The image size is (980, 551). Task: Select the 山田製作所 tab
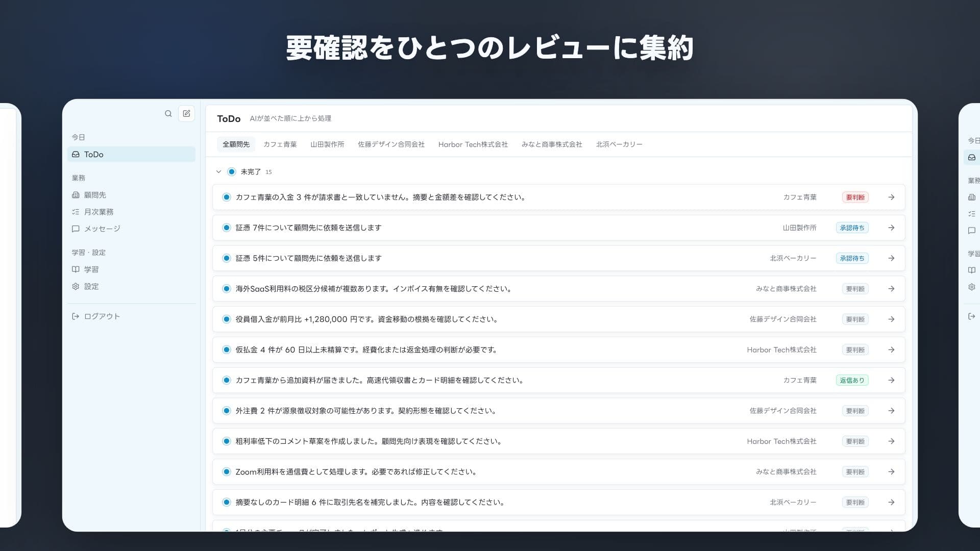(327, 144)
